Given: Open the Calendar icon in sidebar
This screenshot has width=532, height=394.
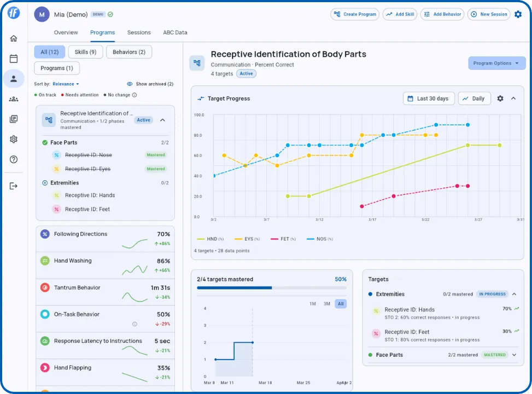Looking at the screenshot, I should (13, 58).
